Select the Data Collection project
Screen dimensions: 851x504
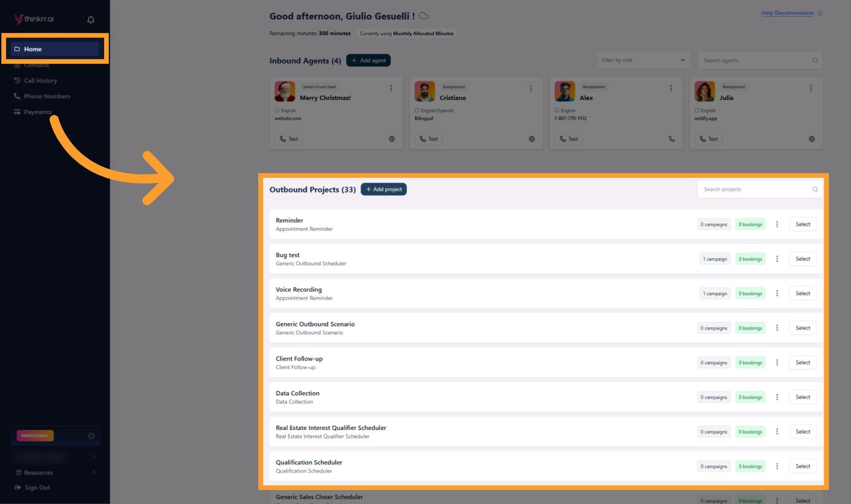click(x=803, y=397)
